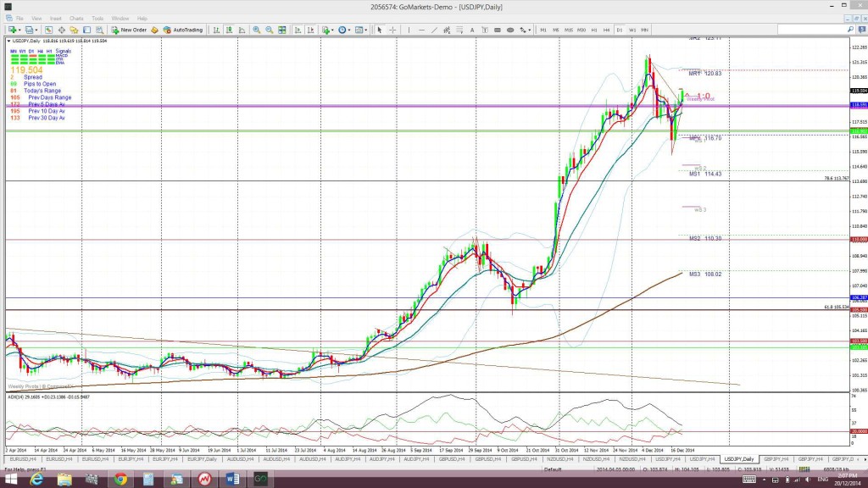Viewport: 868px width, 488px height.
Task: Click the Periods clock icon
Action: coord(342,30)
